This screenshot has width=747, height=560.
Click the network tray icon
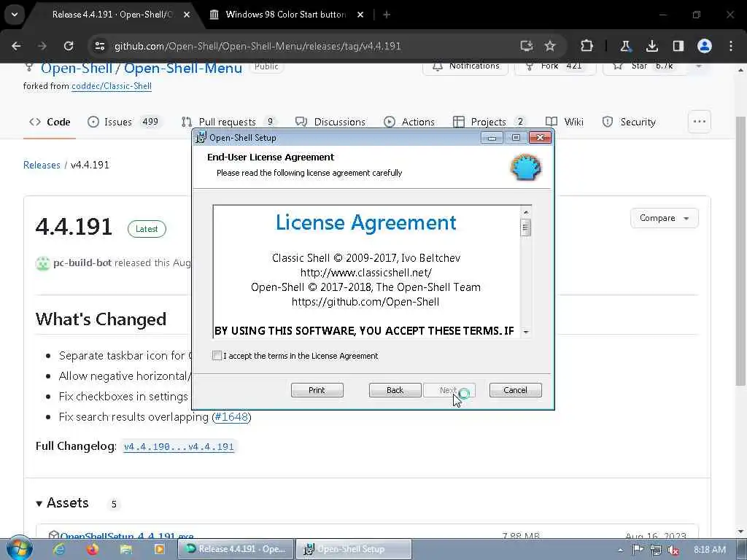pos(656,550)
